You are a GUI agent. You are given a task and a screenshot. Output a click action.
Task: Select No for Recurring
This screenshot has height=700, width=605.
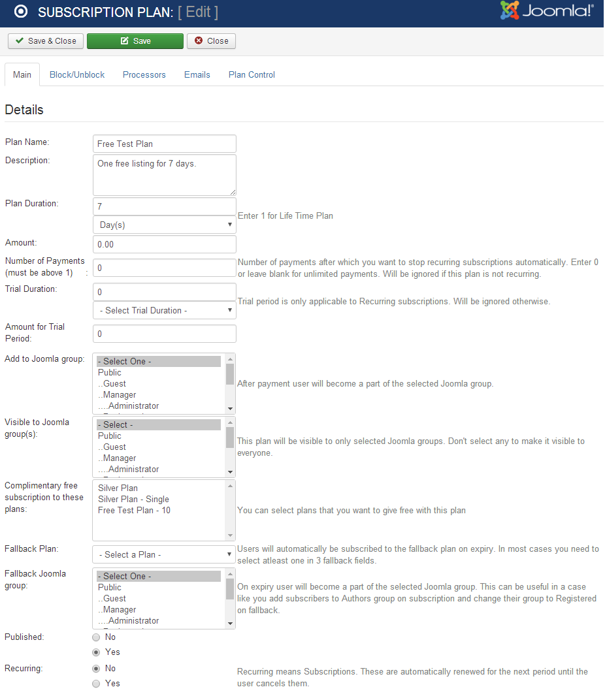pyautogui.click(x=96, y=669)
